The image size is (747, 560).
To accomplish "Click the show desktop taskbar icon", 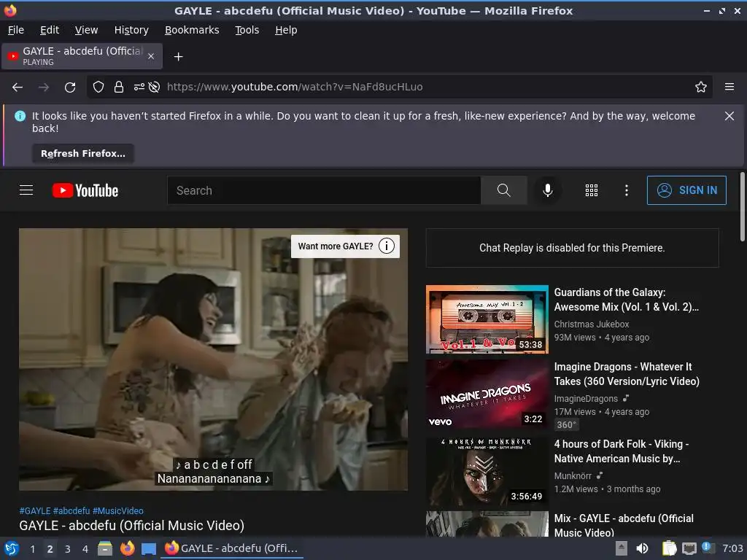I will tap(149, 548).
